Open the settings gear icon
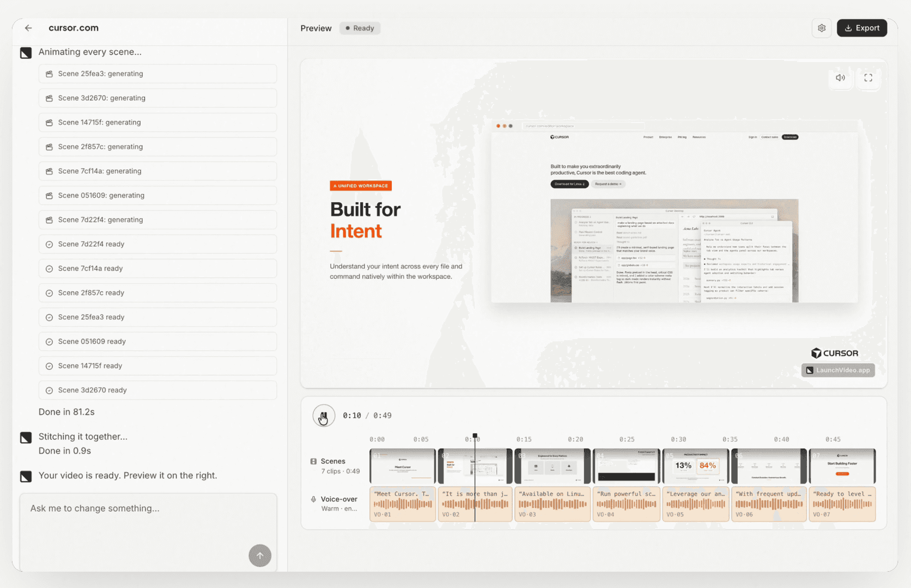This screenshot has width=911, height=588. click(x=822, y=28)
